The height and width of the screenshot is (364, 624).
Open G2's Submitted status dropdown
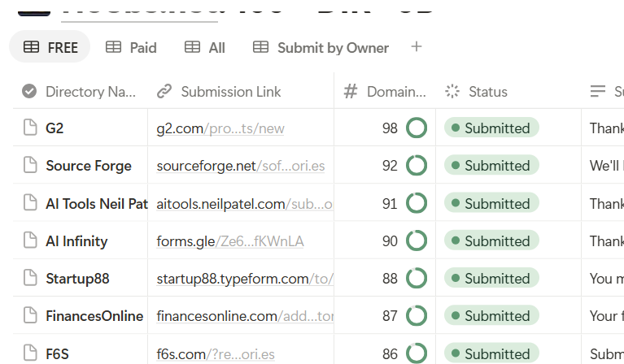[x=491, y=128]
